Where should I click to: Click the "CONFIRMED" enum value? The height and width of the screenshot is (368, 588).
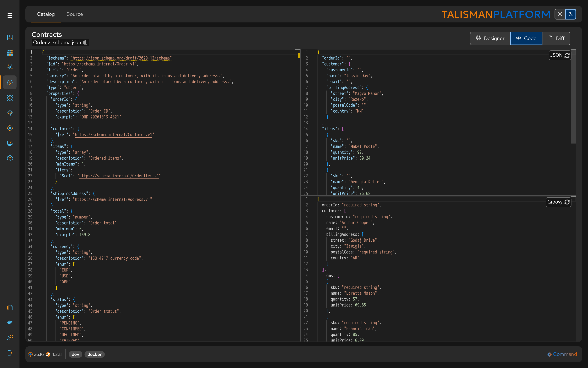point(71,329)
